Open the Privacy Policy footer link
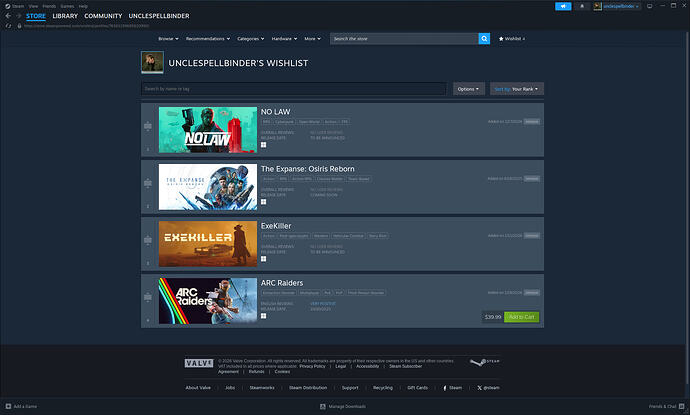The width and height of the screenshot is (690, 415). (312, 366)
